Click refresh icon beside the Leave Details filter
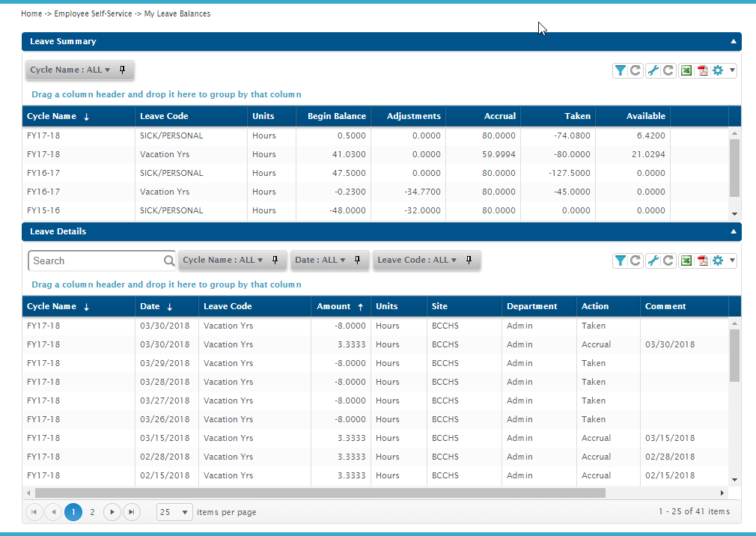The image size is (756, 536). click(635, 261)
